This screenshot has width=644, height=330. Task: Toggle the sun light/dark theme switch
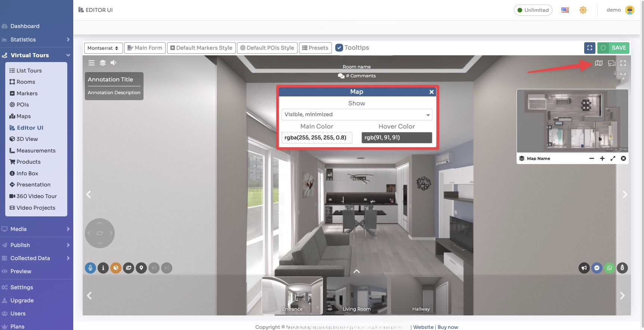583,10
